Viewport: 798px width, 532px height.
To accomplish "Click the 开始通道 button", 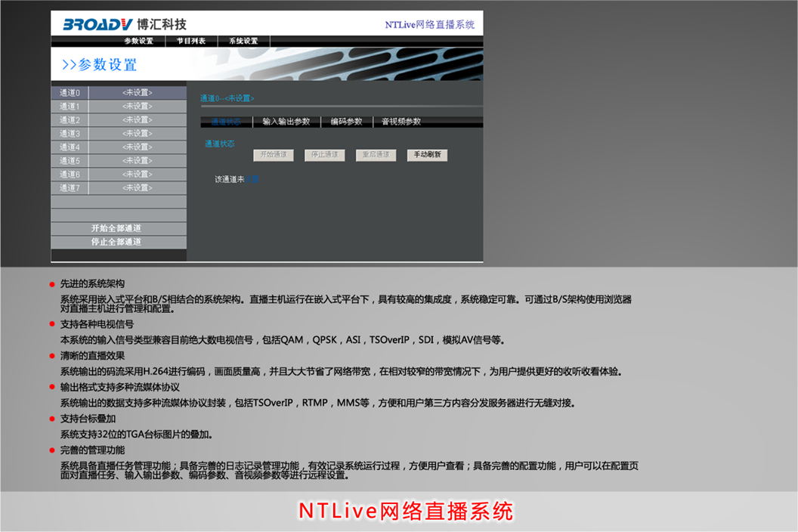I will pos(274,155).
